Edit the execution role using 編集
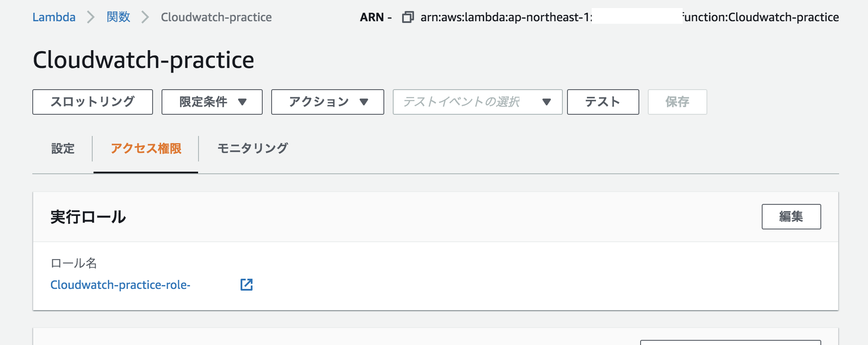The height and width of the screenshot is (345, 868). [791, 217]
